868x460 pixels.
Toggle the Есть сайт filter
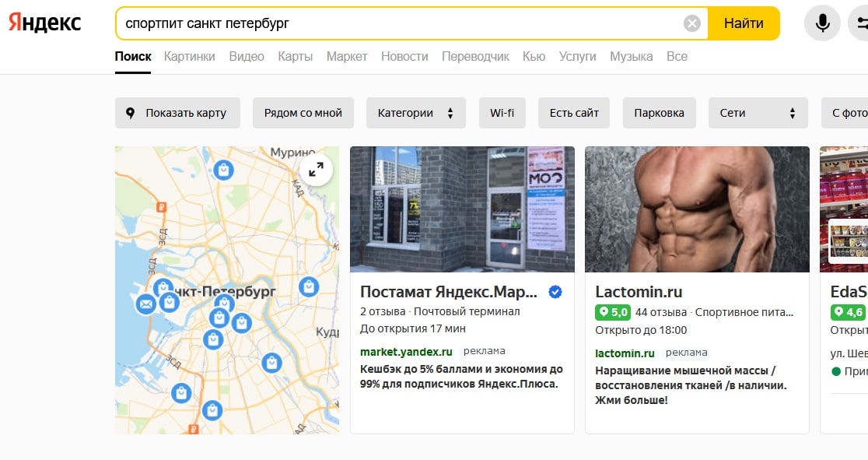[574, 113]
